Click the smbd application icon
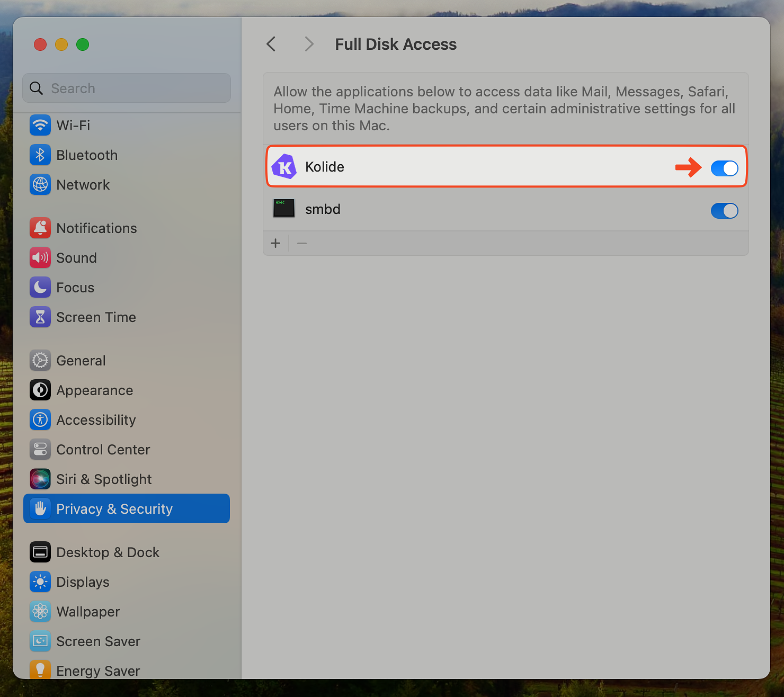 [284, 208]
